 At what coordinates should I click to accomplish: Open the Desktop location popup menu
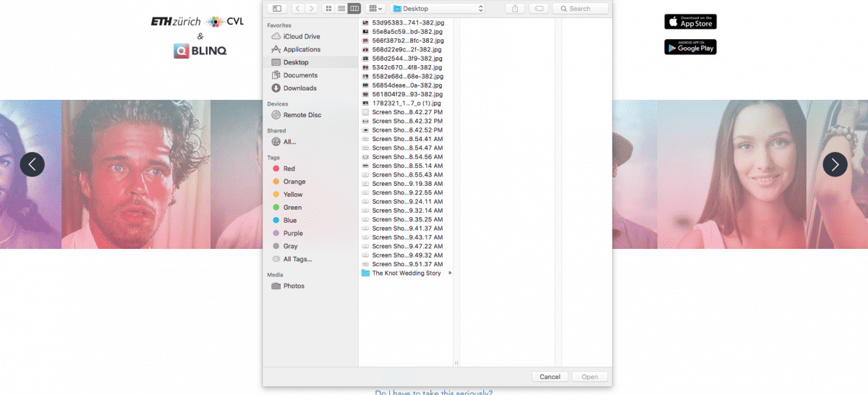[438, 9]
